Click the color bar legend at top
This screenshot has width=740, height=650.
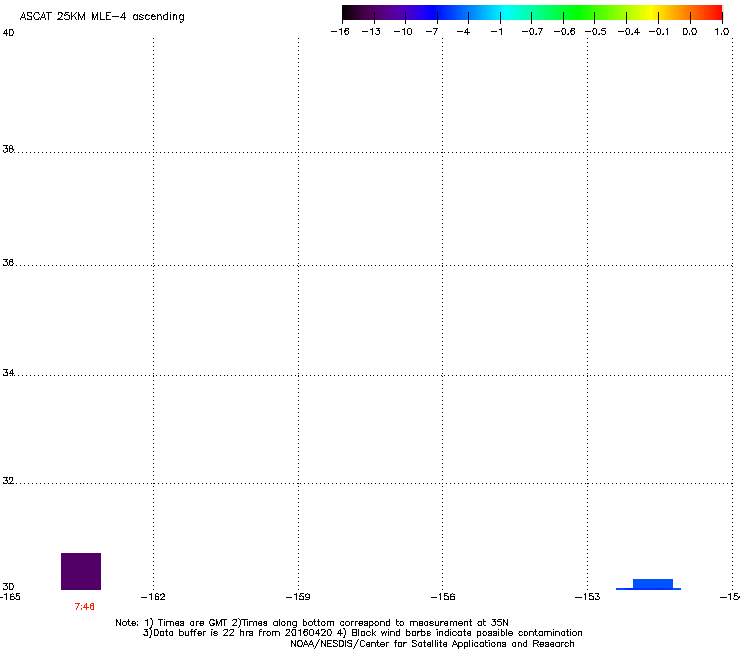(x=532, y=13)
